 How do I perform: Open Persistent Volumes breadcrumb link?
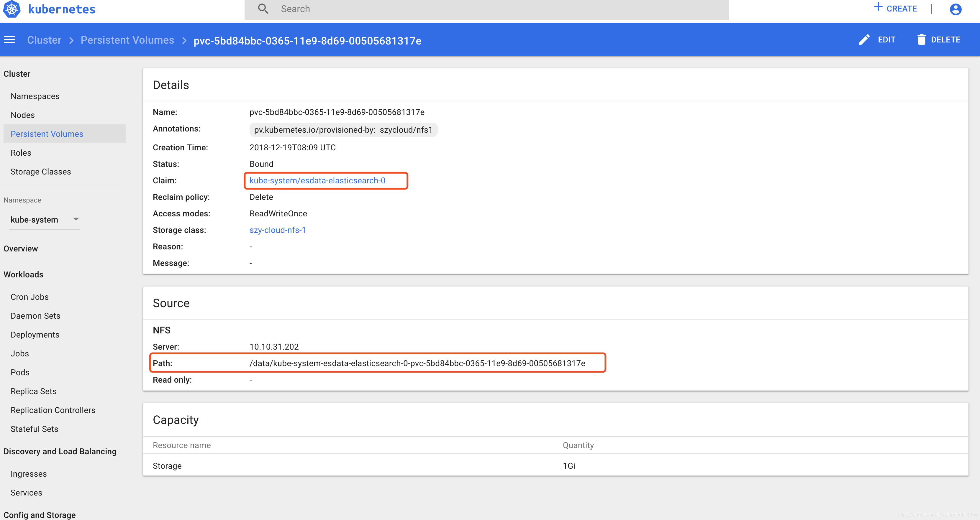click(128, 40)
